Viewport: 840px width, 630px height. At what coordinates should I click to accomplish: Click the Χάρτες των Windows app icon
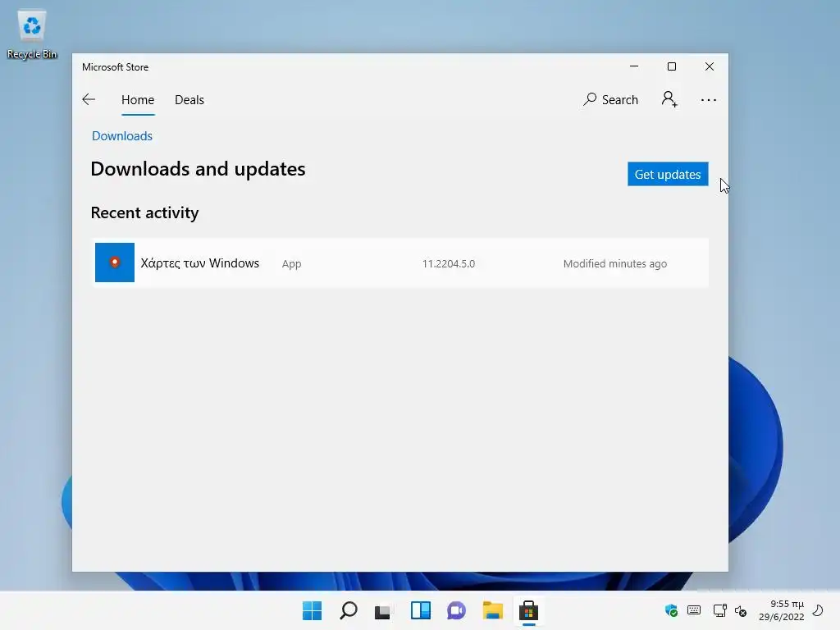click(115, 262)
